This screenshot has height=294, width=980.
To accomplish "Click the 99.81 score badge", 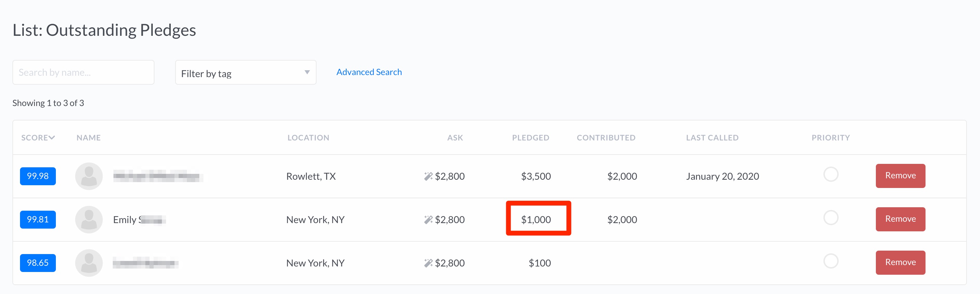I will point(38,220).
